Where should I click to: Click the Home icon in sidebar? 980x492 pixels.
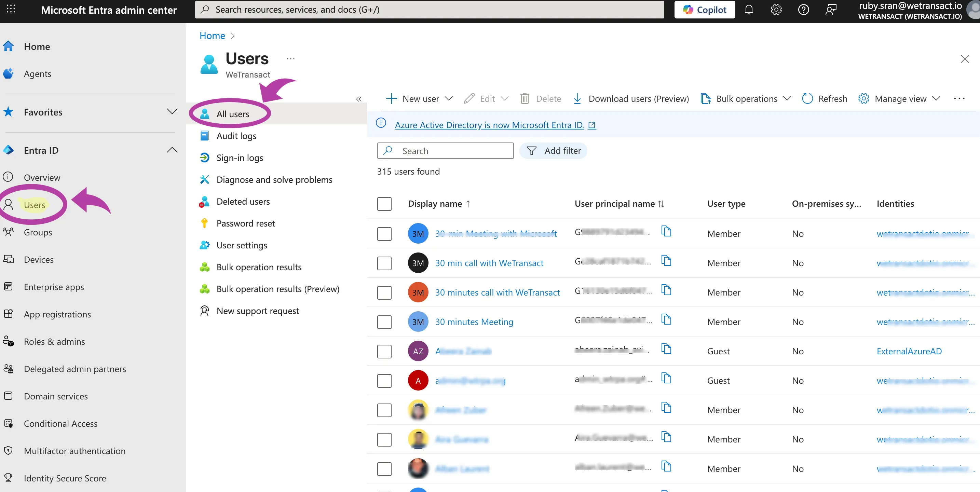(x=8, y=46)
